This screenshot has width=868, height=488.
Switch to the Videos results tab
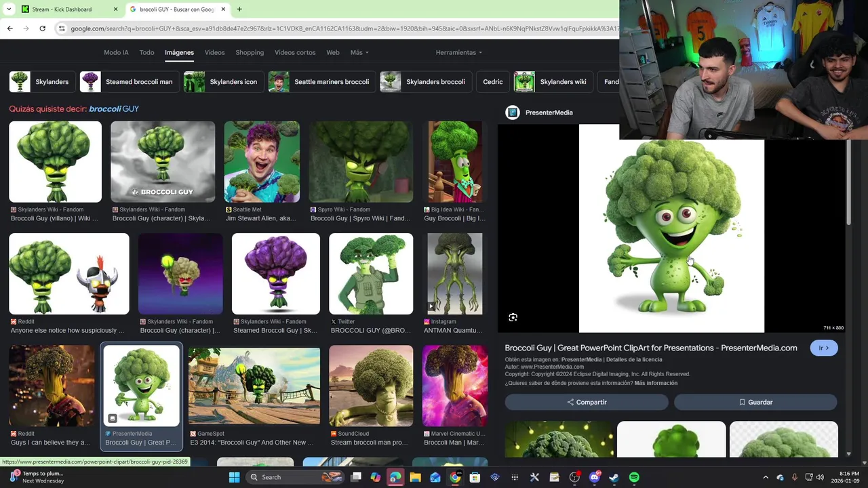click(x=214, y=52)
